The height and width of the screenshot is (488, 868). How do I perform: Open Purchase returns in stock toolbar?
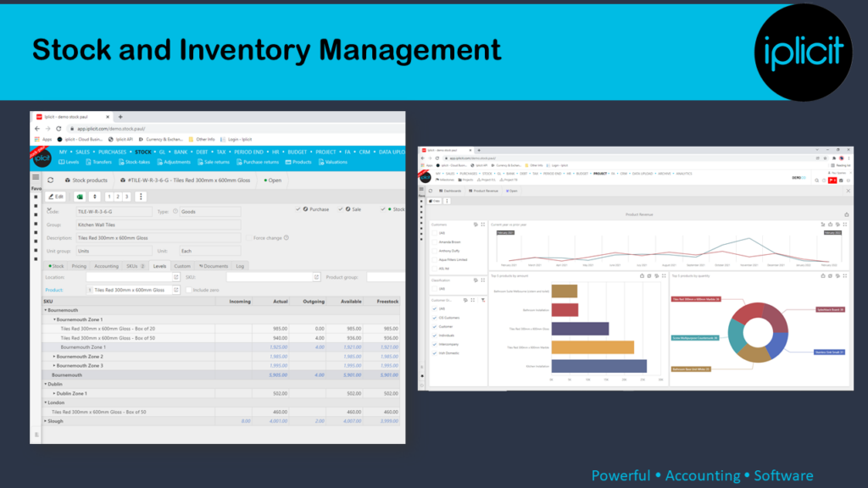tap(258, 162)
